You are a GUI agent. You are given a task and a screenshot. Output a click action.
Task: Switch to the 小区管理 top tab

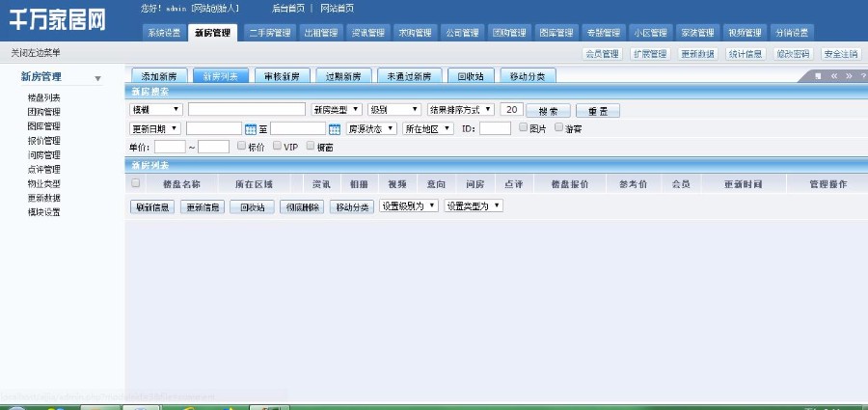point(650,33)
